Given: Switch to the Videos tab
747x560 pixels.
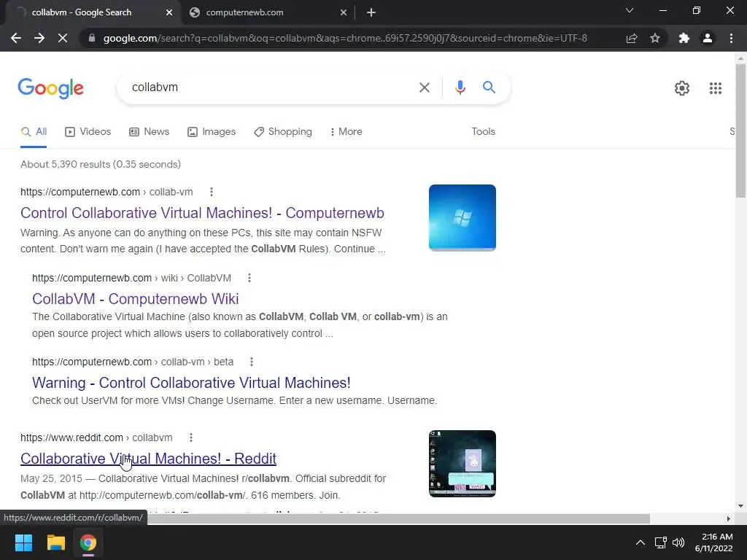Looking at the screenshot, I should [88, 131].
